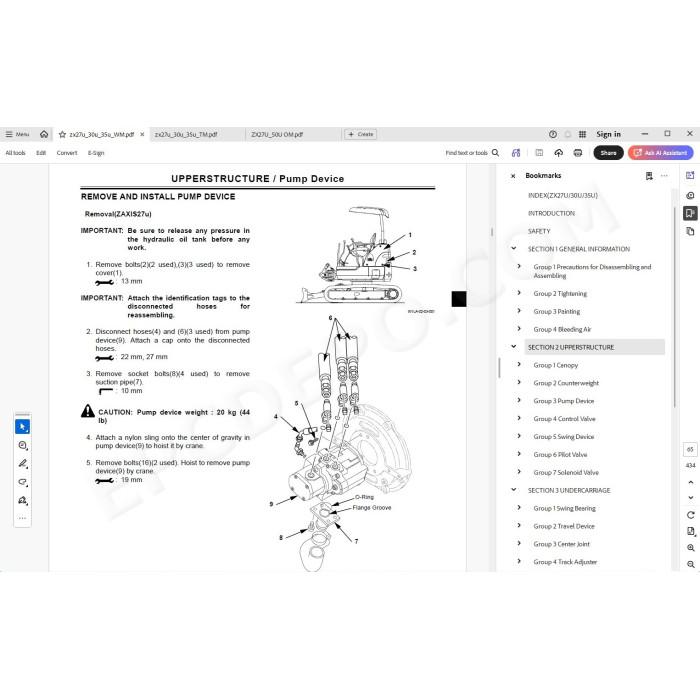This screenshot has width=700, height=700.
Task: Open the Help icon
Action: tap(553, 134)
